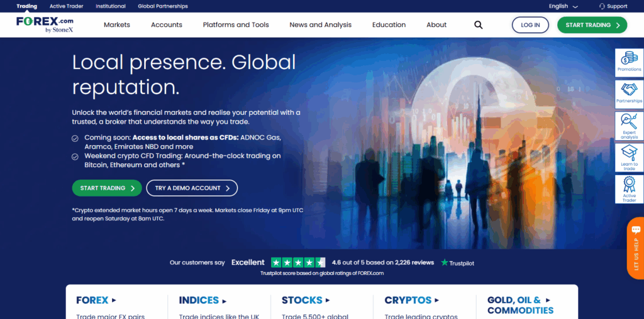Switch to the Global Partnerships tab

coord(163,6)
